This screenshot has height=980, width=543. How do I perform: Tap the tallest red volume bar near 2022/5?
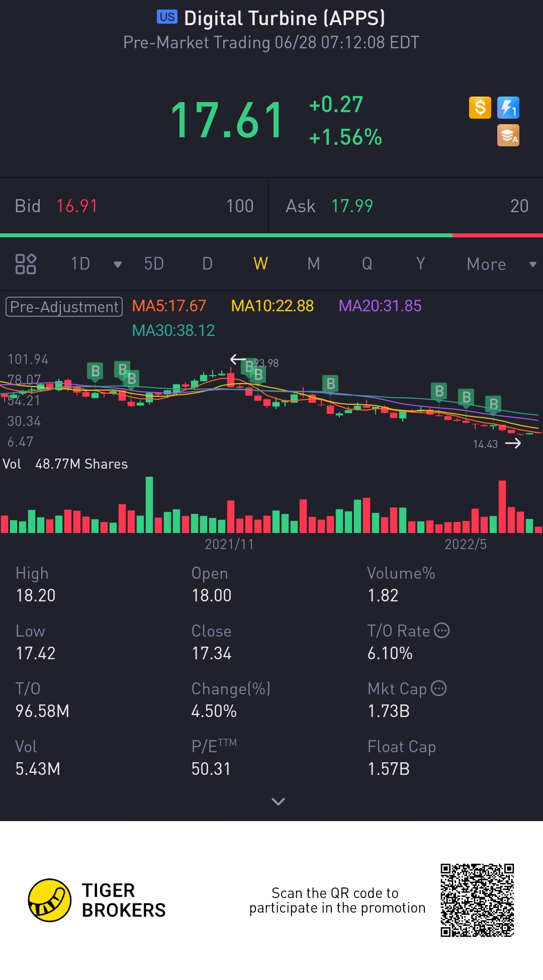pyautogui.click(x=502, y=507)
